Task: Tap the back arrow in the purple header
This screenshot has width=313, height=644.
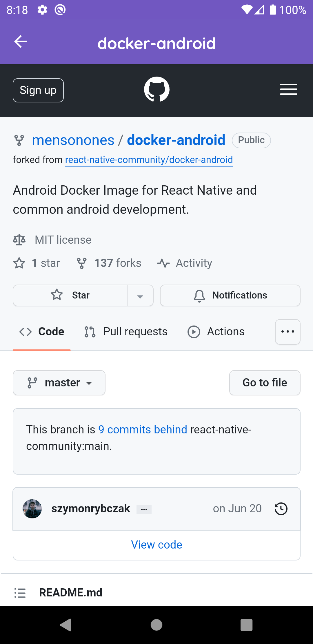Action: click(21, 41)
